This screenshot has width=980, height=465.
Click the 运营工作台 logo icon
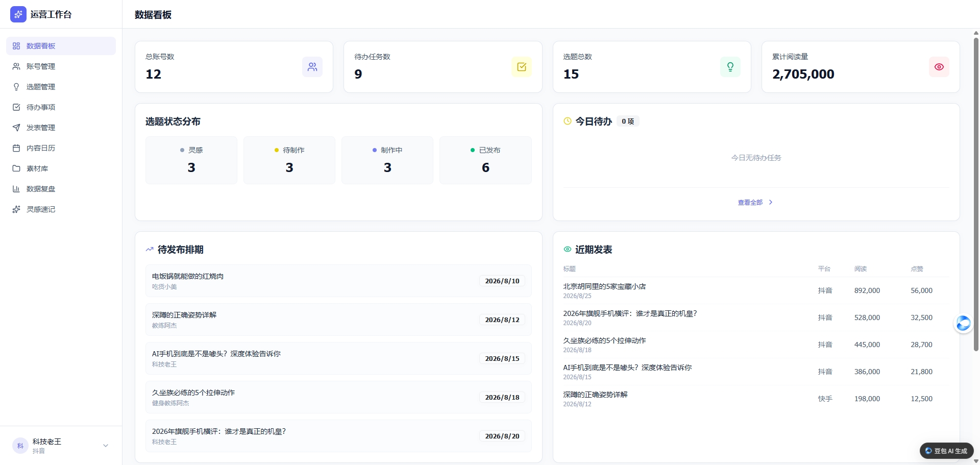[x=18, y=14]
